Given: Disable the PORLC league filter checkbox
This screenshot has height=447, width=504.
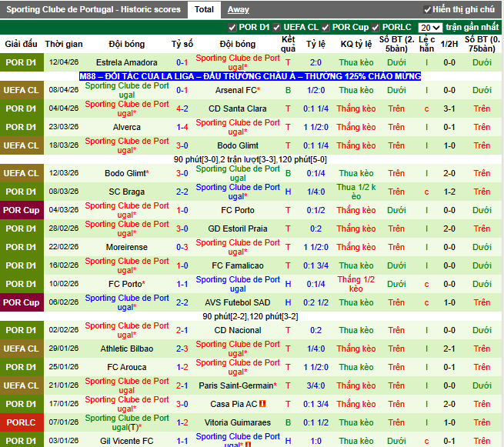Looking at the screenshot, I should point(375,27).
